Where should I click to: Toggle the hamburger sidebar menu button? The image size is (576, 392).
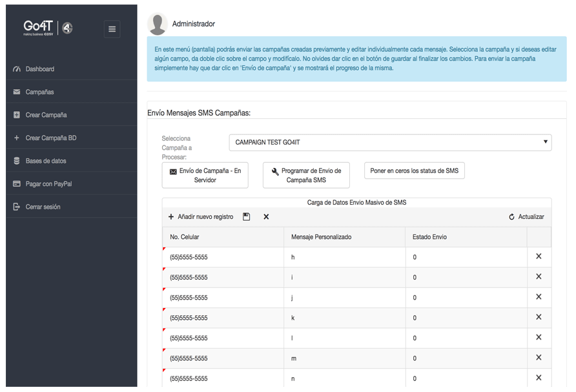(112, 29)
